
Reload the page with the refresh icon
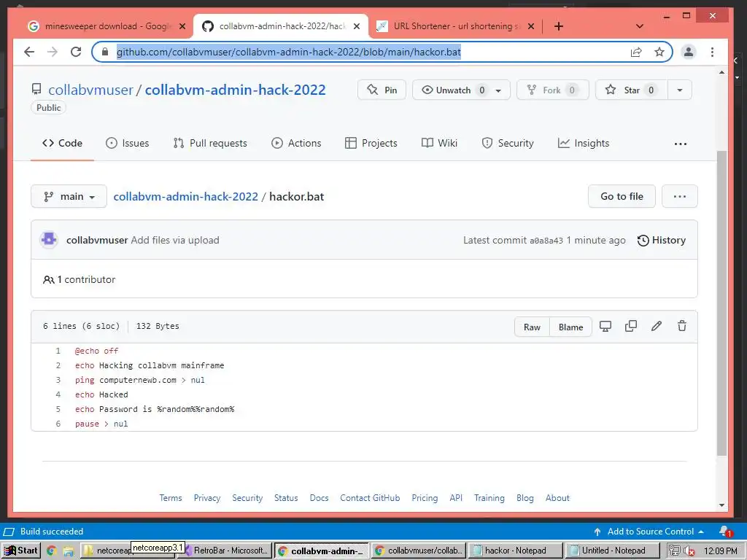[x=76, y=52]
